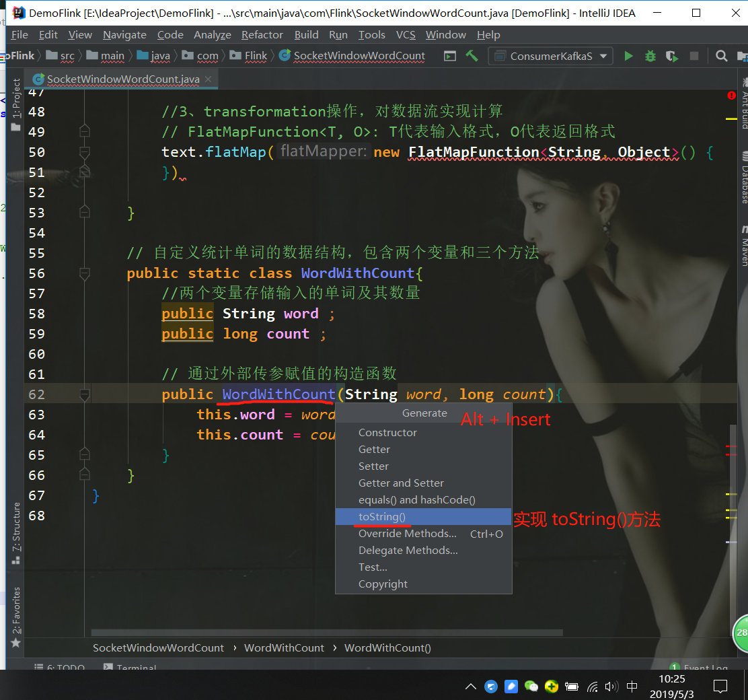Open the Refactor menu

coord(262,34)
